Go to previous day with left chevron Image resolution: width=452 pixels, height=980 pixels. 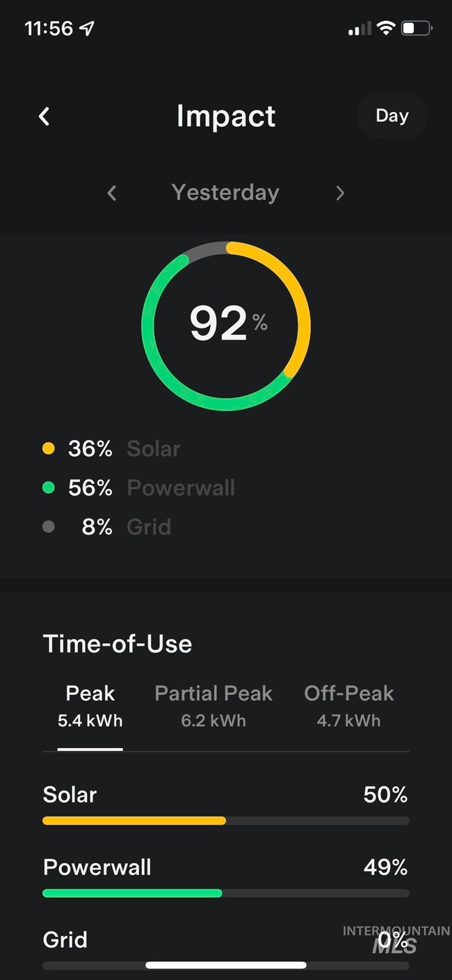tap(112, 193)
